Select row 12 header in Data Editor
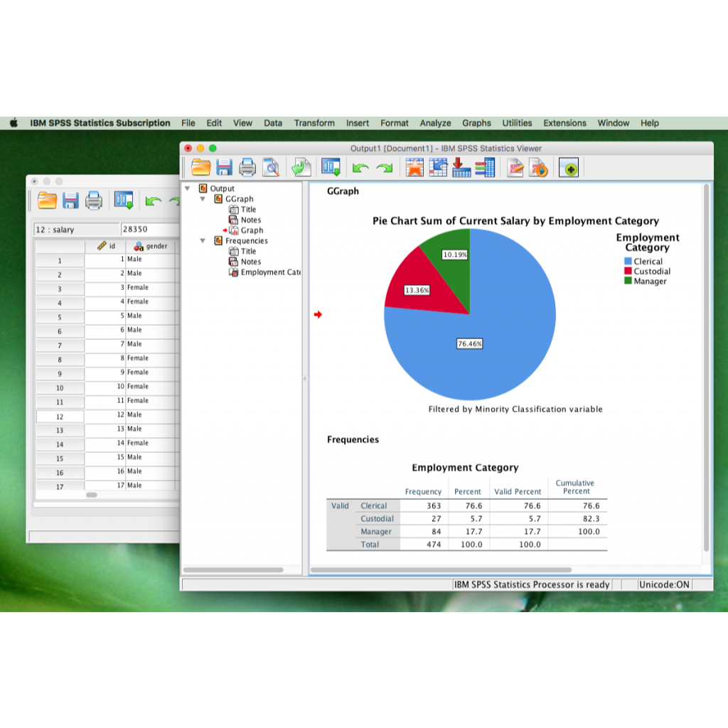The height and width of the screenshot is (728, 728). [60, 417]
